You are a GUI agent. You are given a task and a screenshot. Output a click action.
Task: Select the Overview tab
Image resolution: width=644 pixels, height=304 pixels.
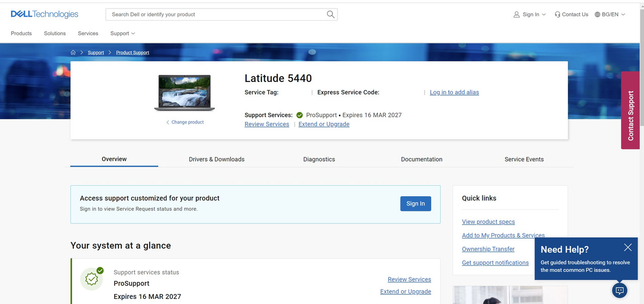(x=114, y=159)
